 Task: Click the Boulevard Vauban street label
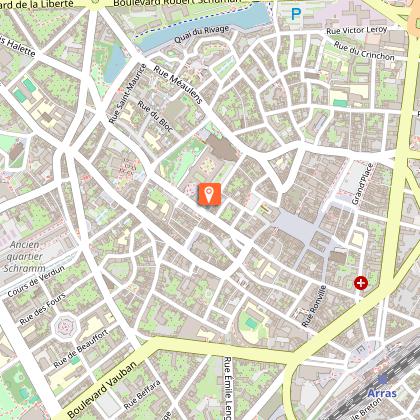tap(102, 389)
